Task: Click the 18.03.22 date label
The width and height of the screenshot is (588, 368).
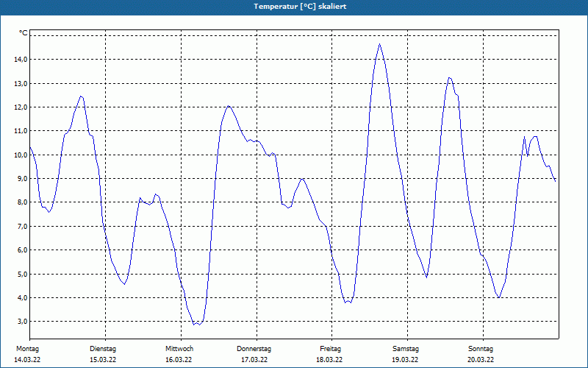Action: click(x=329, y=360)
